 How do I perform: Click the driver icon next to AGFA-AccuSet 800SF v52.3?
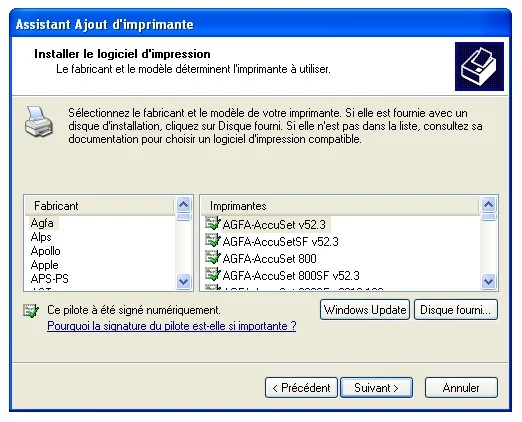tap(212, 274)
